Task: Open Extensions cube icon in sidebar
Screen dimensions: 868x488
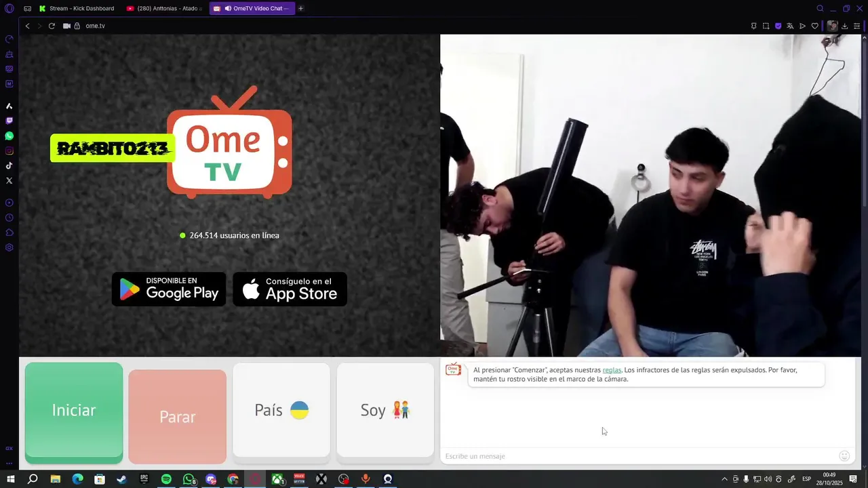Action: coord(9,232)
